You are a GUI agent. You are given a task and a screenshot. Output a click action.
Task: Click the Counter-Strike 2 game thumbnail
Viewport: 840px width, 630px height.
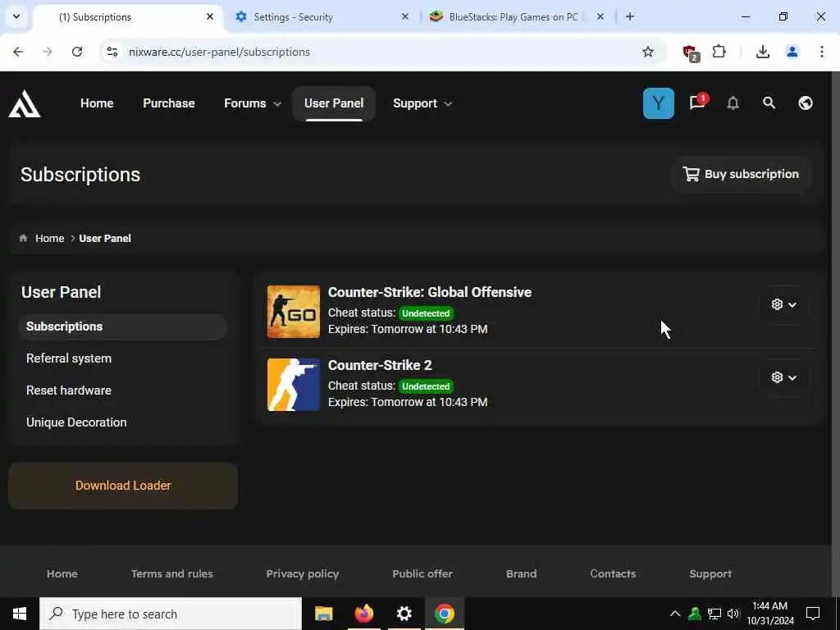point(294,385)
